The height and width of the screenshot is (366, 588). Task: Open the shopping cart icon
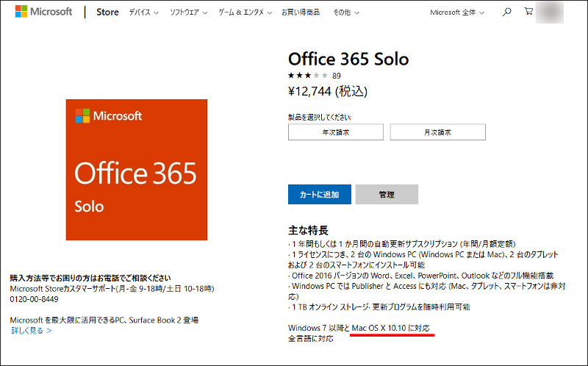click(528, 12)
